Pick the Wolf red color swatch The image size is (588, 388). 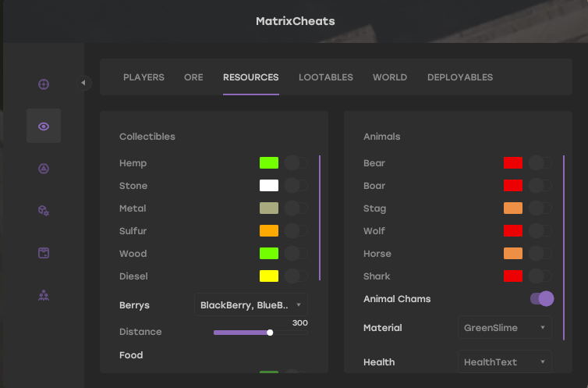tap(512, 231)
